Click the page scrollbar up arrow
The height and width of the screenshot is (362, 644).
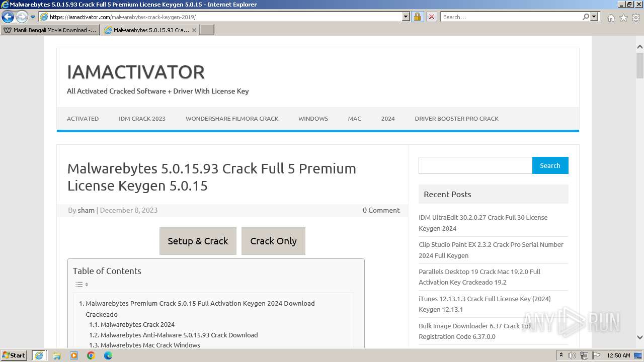tap(640, 47)
